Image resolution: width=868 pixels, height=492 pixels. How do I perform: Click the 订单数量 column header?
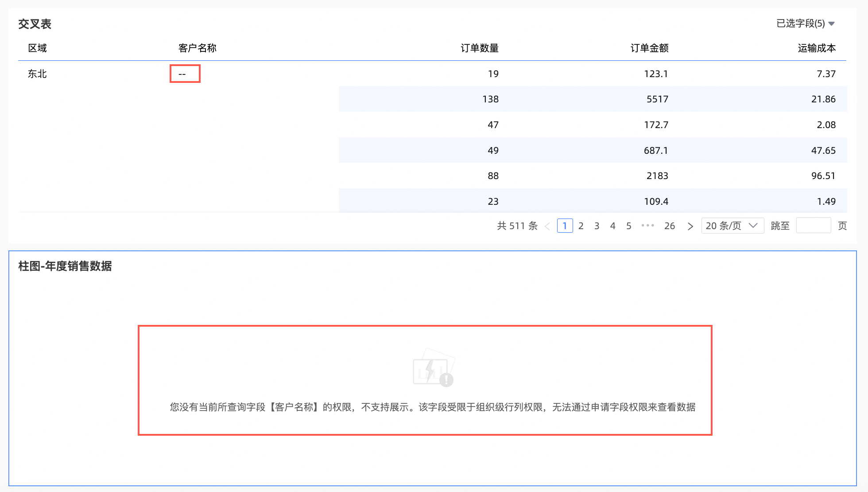pos(479,48)
